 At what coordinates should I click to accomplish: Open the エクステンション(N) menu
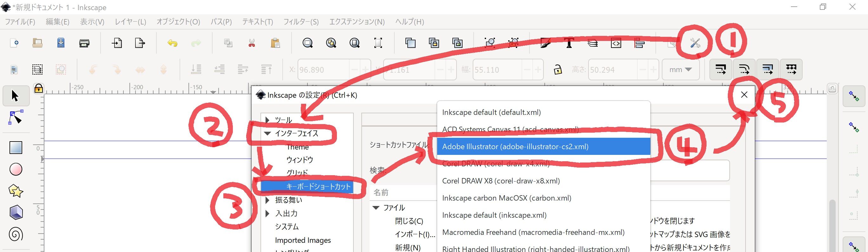pyautogui.click(x=357, y=22)
